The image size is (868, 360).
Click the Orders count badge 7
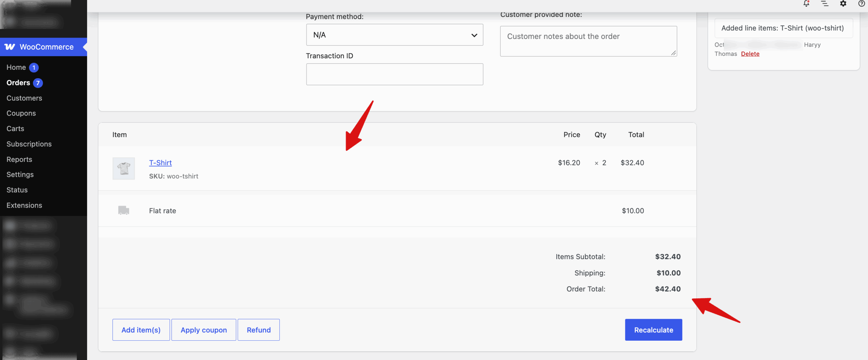38,83
